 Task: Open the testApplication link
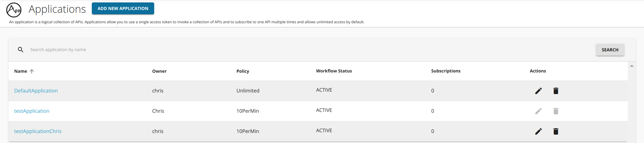(x=32, y=111)
